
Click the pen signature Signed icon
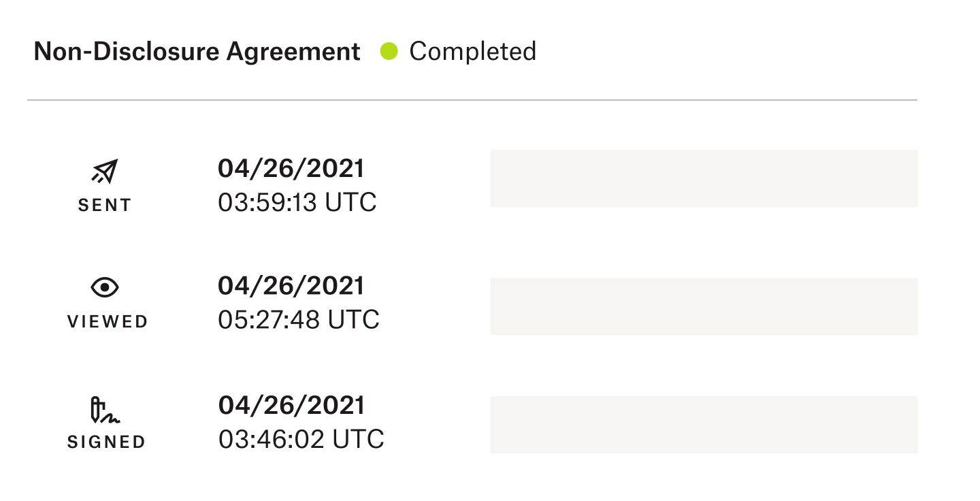pyautogui.click(x=105, y=410)
